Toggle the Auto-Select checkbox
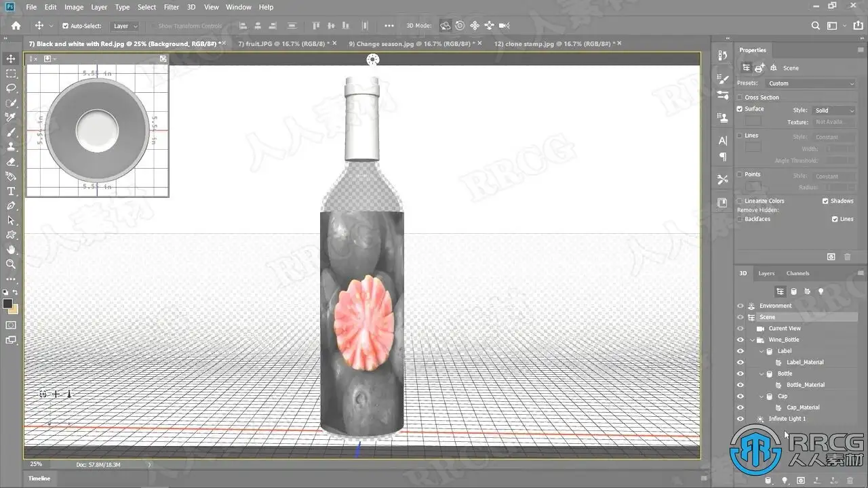Viewport: 868px width, 488px height. (65, 26)
